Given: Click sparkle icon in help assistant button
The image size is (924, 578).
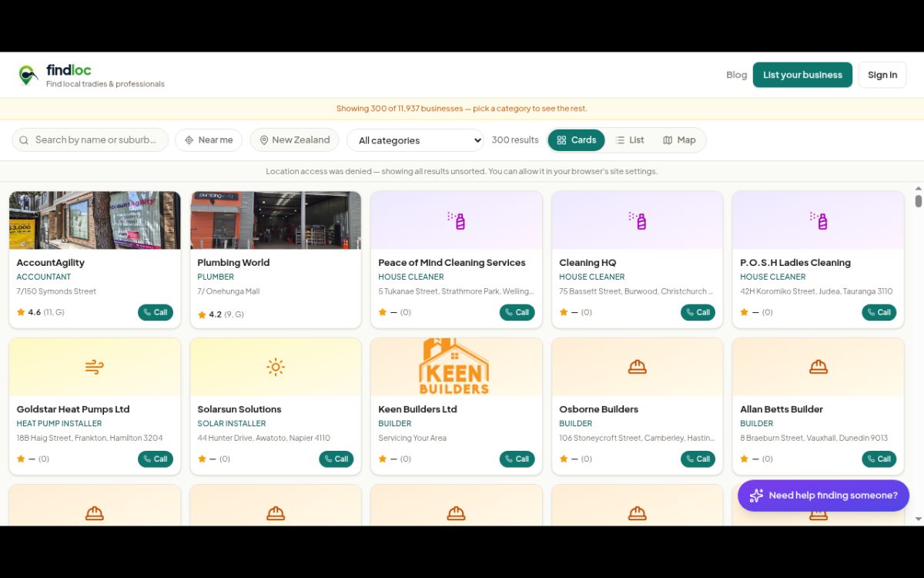Looking at the screenshot, I should click(x=756, y=496).
